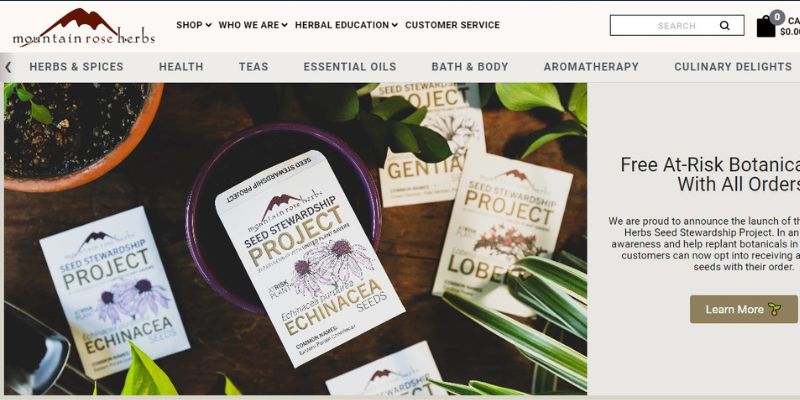Select the HERBS & SPICES category
This screenshot has height=400, width=800.
coord(77,67)
